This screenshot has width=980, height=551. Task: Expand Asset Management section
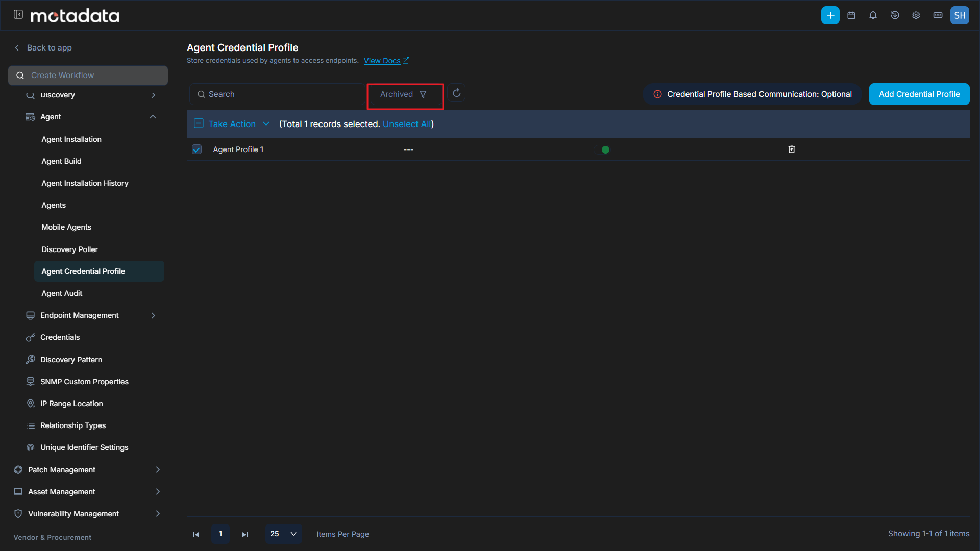point(158,492)
